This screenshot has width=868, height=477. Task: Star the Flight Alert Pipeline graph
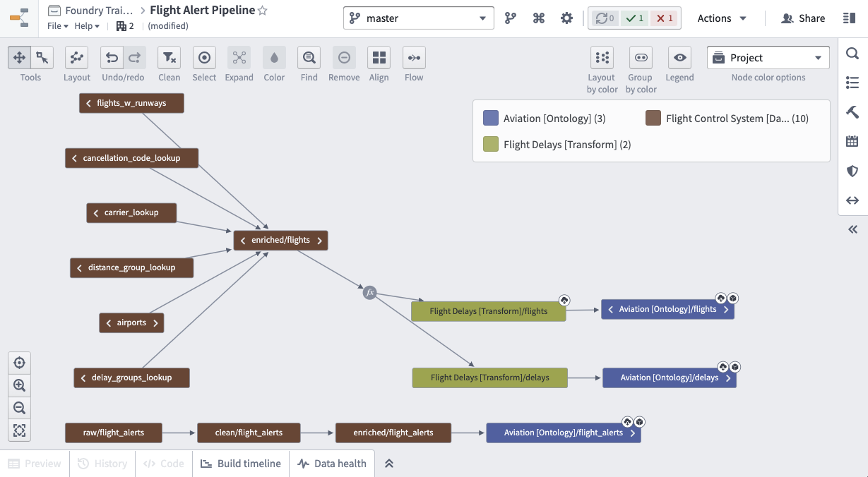263,11
